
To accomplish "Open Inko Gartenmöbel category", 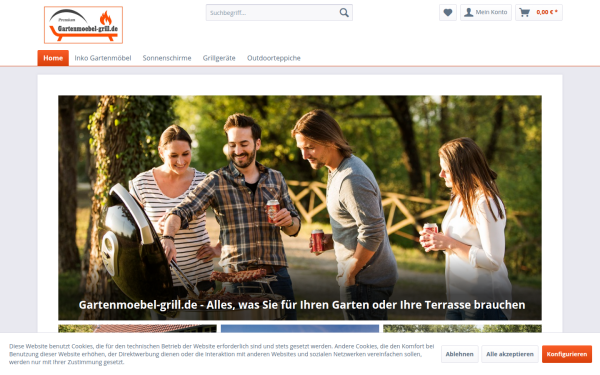I will point(103,58).
